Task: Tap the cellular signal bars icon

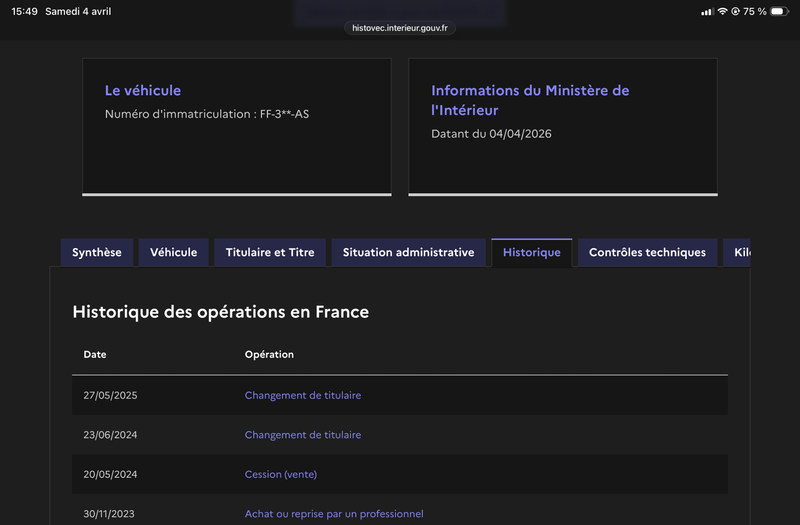Action: coord(707,11)
